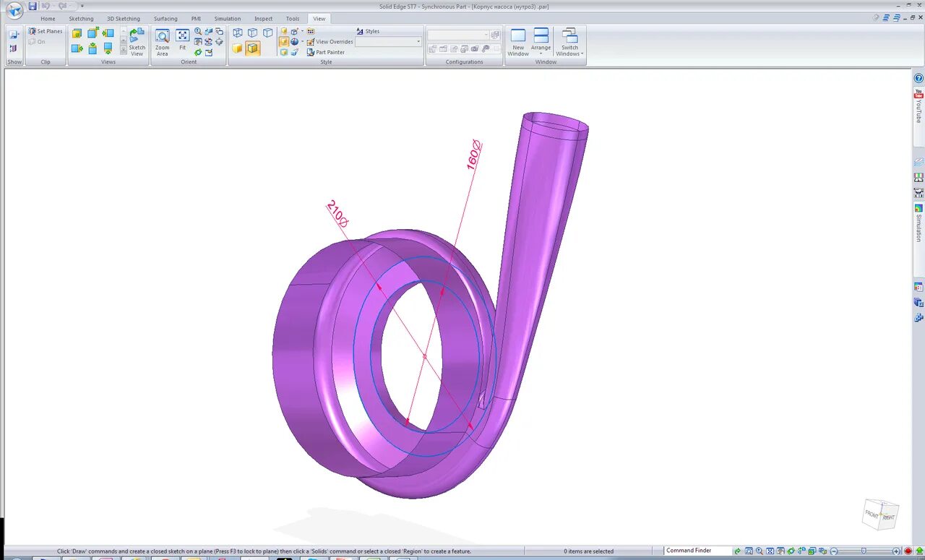Click the Zoom Area tool
The height and width of the screenshot is (560, 925).
click(163, 42)
